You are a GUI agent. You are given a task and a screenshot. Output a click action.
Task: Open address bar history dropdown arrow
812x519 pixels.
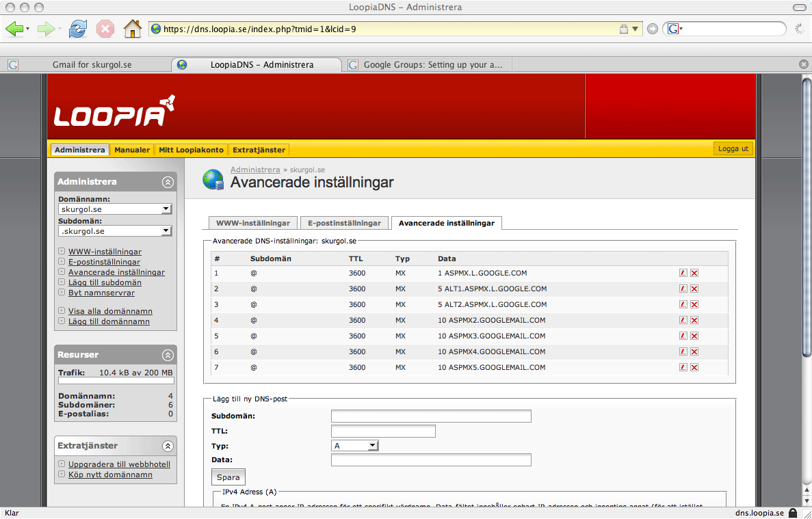pos(636,29)
